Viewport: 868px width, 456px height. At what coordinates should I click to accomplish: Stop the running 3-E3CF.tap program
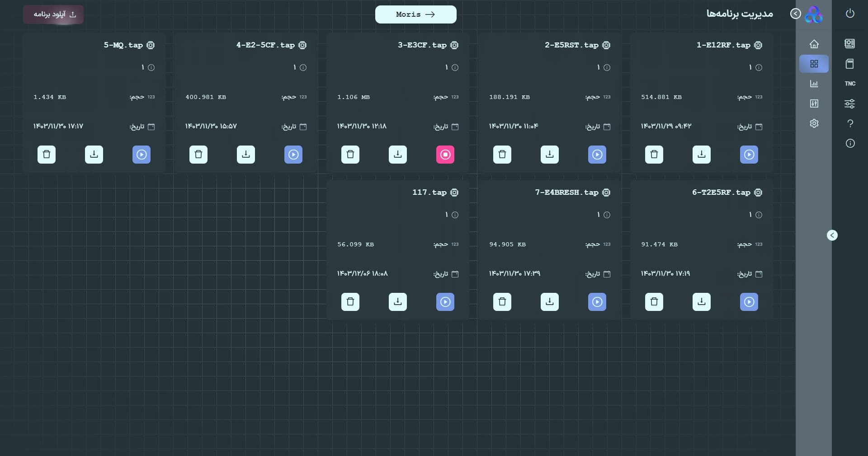pyautogui.click(x=445, y=154)
